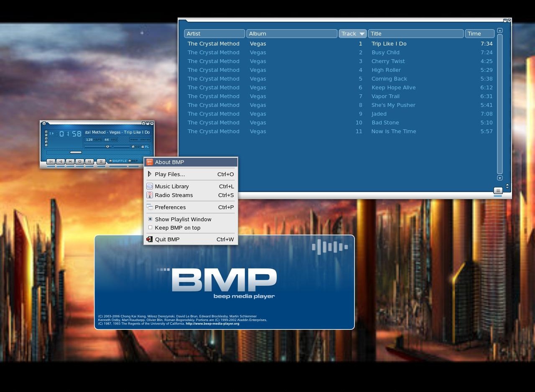The width and height of the screenshot is (535, 392).
Task: Select "She's My Pusher" in playlist
Action: (393, 105)
